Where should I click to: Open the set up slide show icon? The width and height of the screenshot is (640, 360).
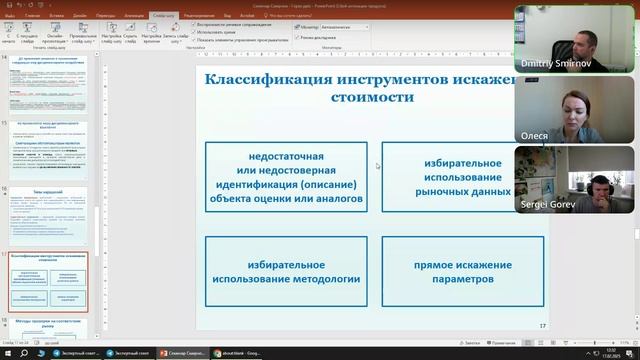point(112,28)
